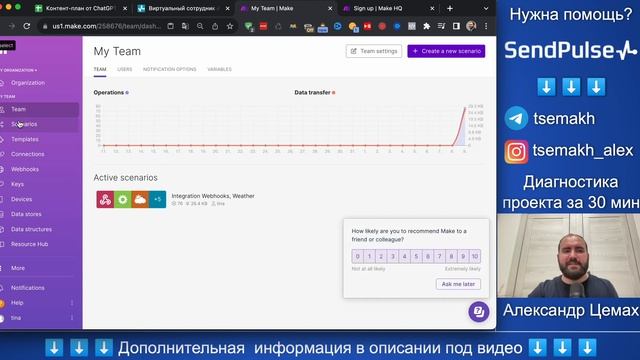
Task: Switch to the Контент-план от ChatGPT tab
Action: tap(81, 8)
